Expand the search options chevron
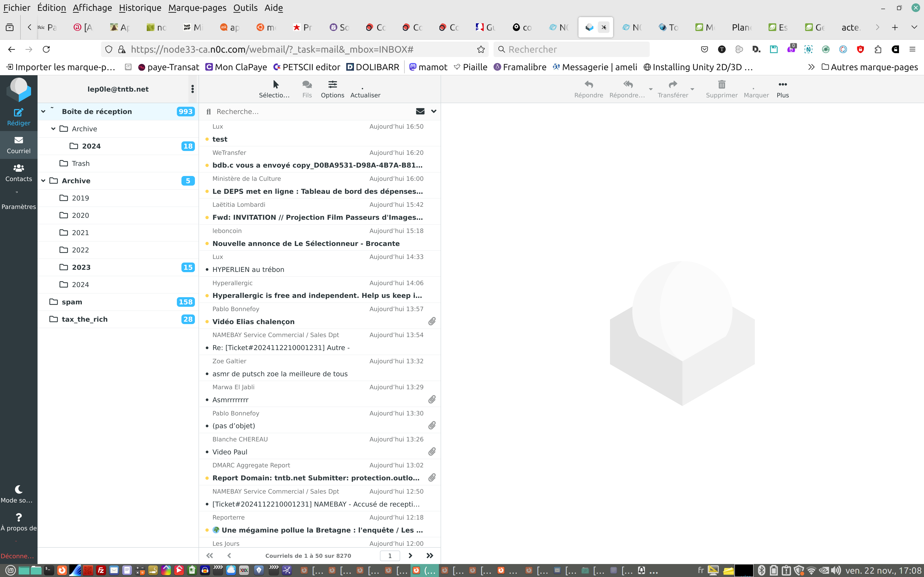924x577 pixels. [434, 111]
